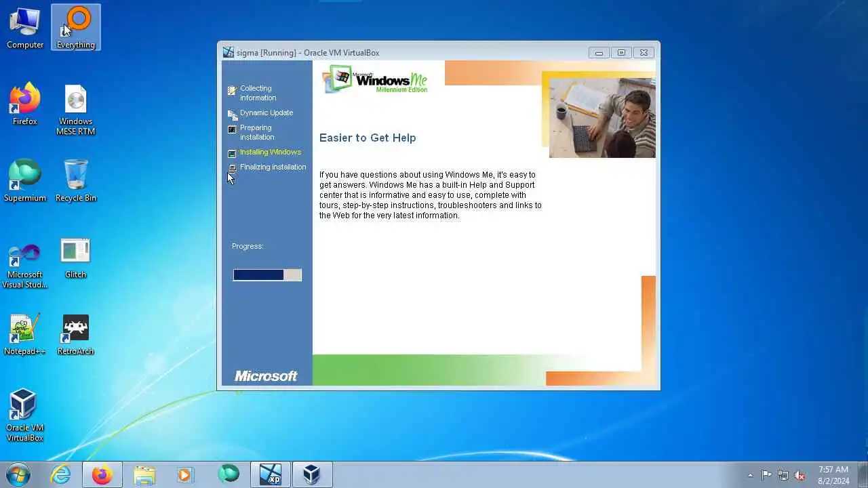
Task: Switch to Firefox in the taskbar
Action: pos(102,474)
